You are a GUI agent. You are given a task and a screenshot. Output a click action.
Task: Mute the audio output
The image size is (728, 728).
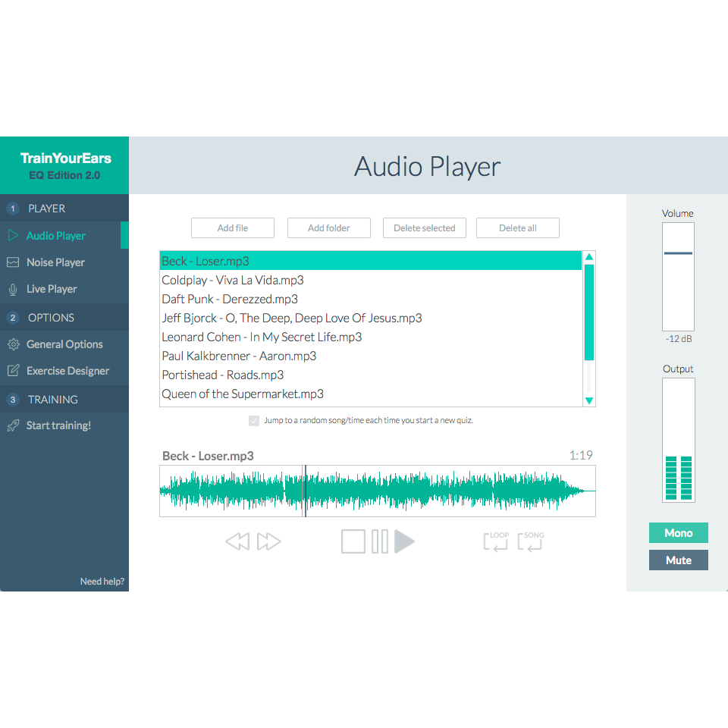tap(678, 560)
